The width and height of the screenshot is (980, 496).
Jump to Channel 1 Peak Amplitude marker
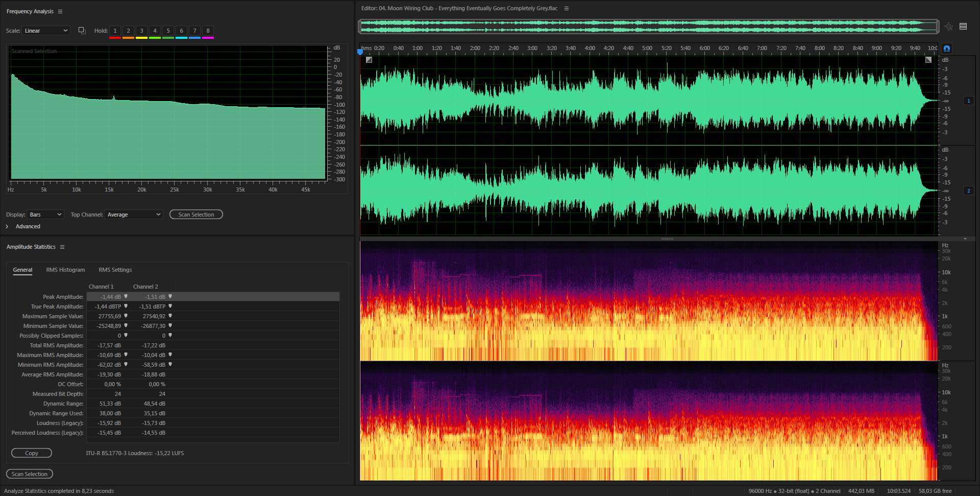[x=126, y=297]
